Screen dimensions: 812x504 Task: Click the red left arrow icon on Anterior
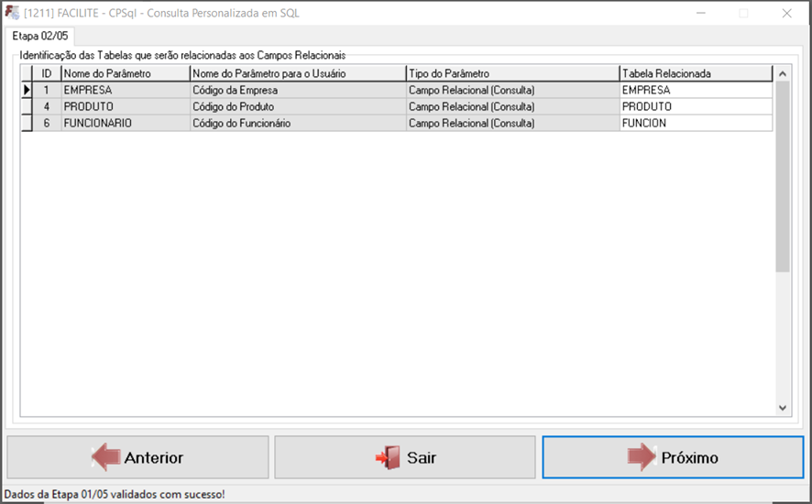[106, 457]
